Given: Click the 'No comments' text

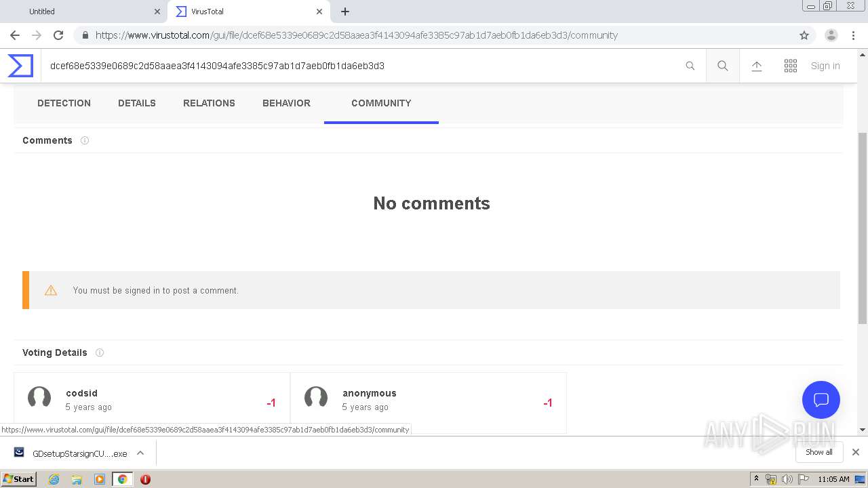Looking at the screenshot, I should tap(431, 203).
